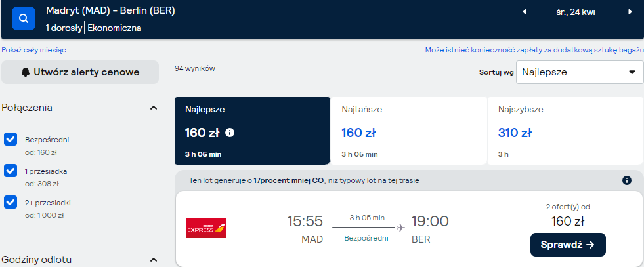Uncheck the 2+ przesiadki checkbox
The width and height of the screenshot is (644, 267).
11,202
